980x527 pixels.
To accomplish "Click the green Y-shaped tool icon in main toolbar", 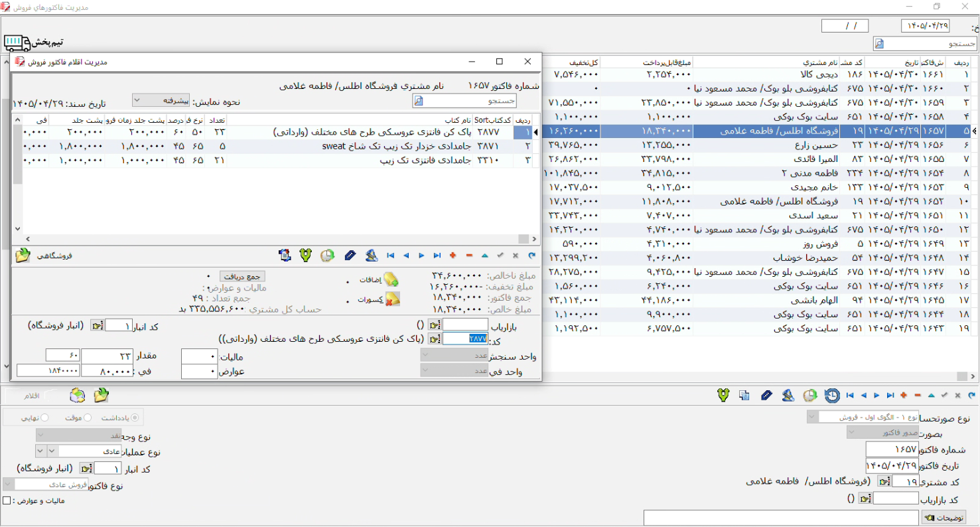I will point(723,396).
